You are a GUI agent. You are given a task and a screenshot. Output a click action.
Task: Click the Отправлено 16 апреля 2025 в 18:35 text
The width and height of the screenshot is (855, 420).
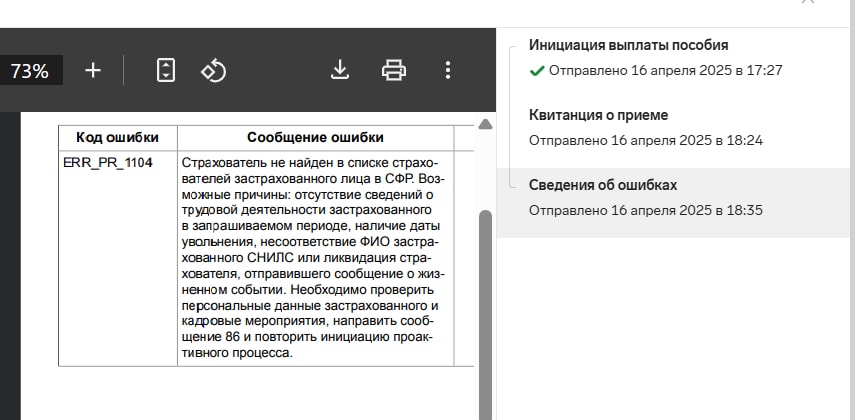pyautogui.click(x=646, y=211)
